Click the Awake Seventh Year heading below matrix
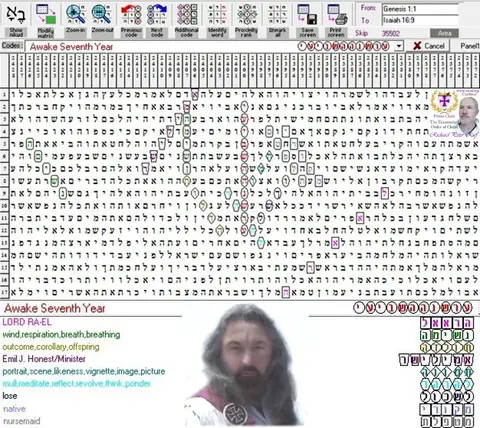Image resolution: width=480 pixels, height=428 pixels. click(55, 308)
